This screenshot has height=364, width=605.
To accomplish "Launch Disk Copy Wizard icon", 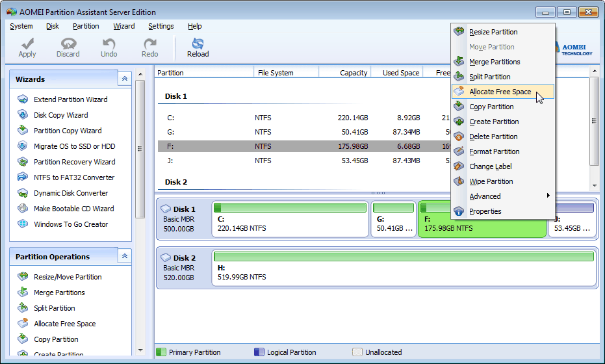I will point(23,114).
